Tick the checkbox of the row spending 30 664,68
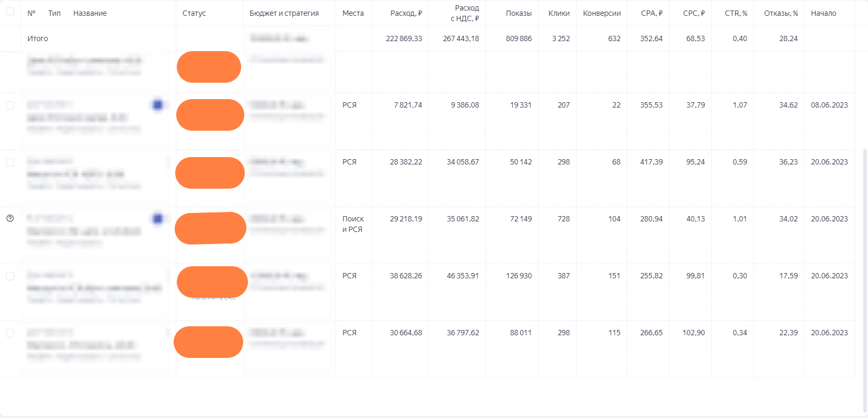The image size is (868, 418). pos(10,333)
